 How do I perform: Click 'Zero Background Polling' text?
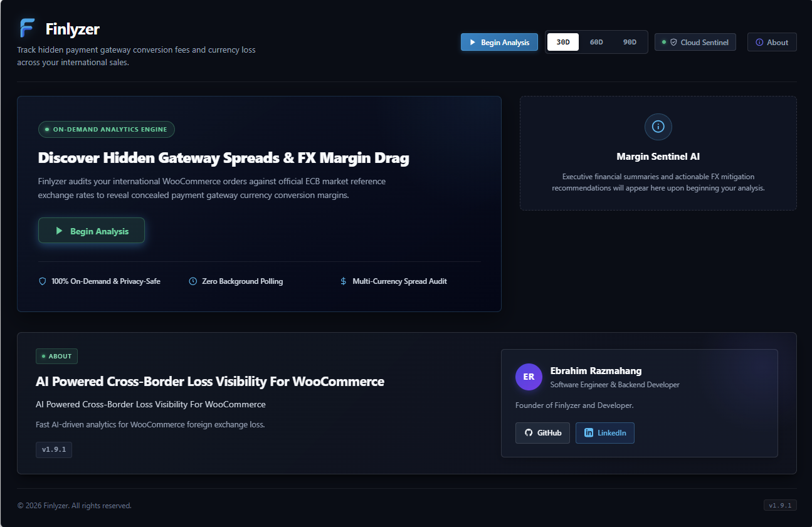tap(242, 281)
